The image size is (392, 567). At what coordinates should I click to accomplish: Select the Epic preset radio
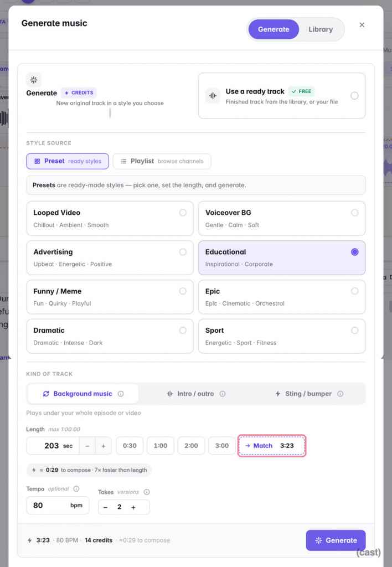pos(354,291)
